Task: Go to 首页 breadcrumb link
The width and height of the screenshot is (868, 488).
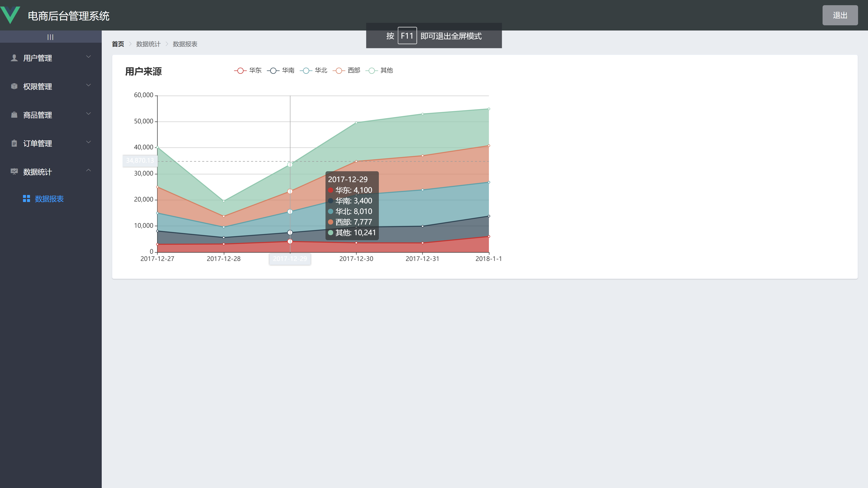Action: coord(118,44)
